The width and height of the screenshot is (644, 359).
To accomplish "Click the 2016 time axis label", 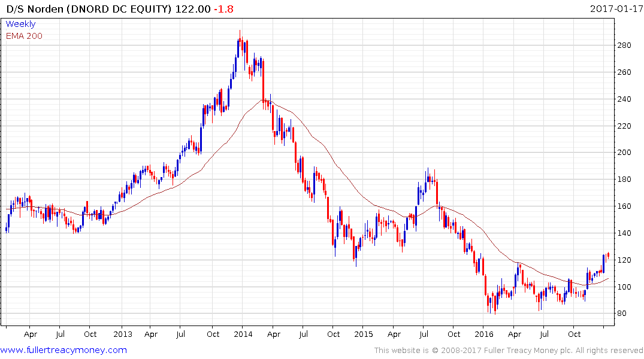I will [484, 334].
